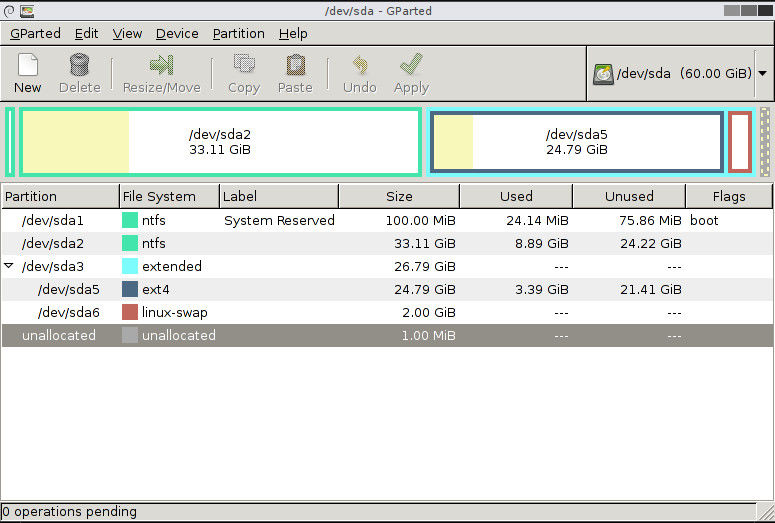The height and width of the screenshot is (523, 775).
Task: Sort by the Size column header
Action: [399, 196]
